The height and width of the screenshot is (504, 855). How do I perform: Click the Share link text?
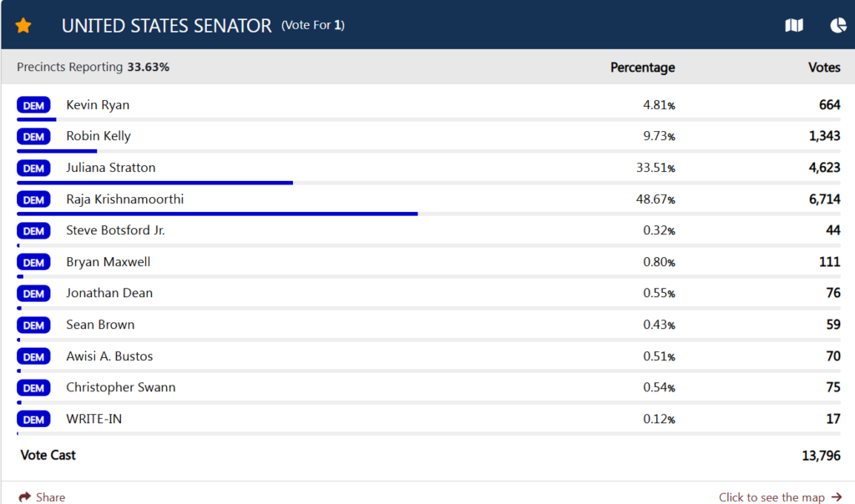[x=50, y=497]
